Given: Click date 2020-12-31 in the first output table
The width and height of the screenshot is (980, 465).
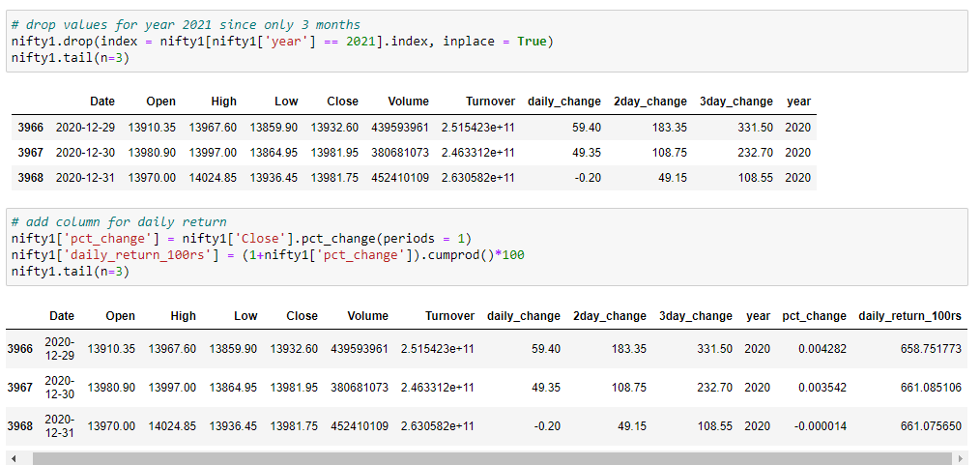Looking at the screenshot, I should click(x=86, y=178).
